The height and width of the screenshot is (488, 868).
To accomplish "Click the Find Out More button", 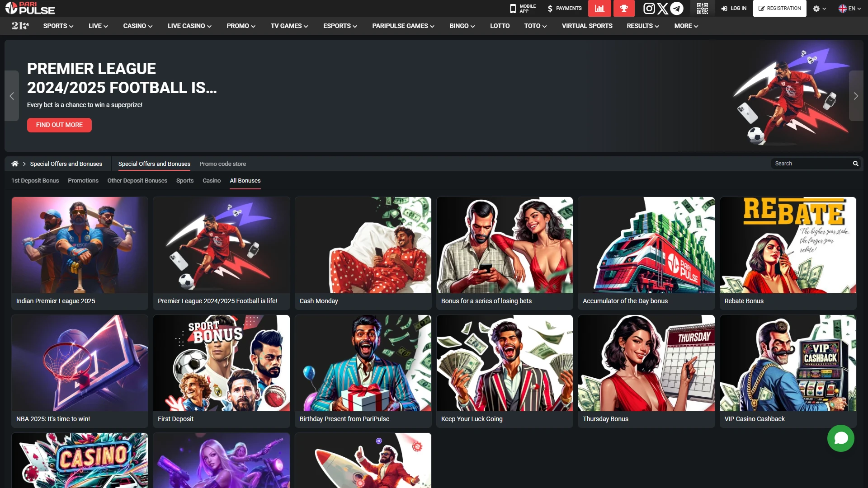I will (x=59, y=125).
